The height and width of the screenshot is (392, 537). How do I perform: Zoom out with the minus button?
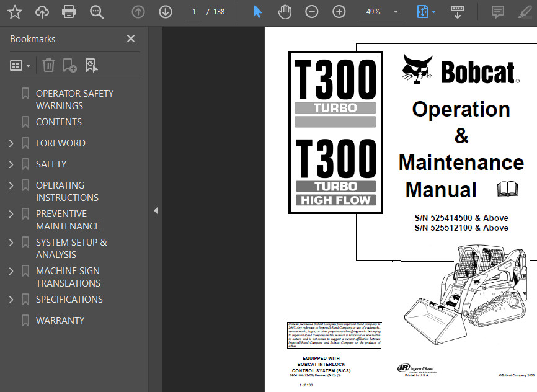coord(312,12)
